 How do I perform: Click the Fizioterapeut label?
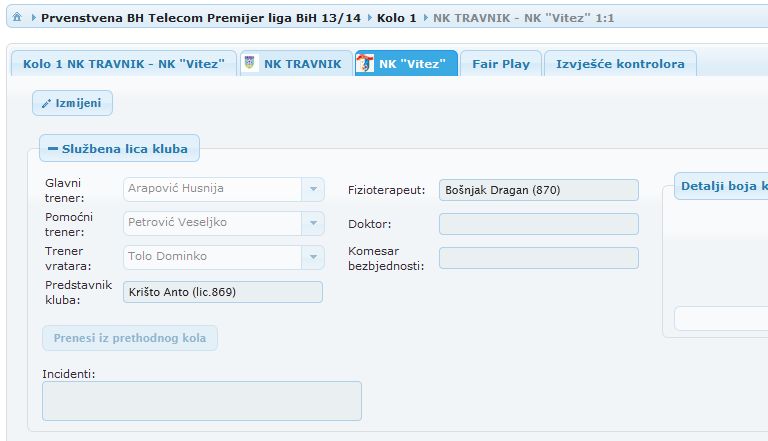click(386, 190)
